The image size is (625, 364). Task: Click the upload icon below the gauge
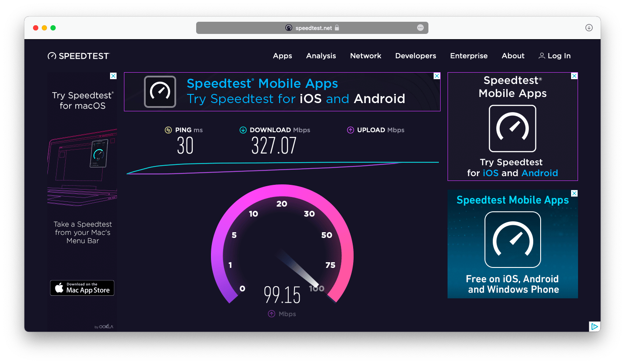[271, 314]
